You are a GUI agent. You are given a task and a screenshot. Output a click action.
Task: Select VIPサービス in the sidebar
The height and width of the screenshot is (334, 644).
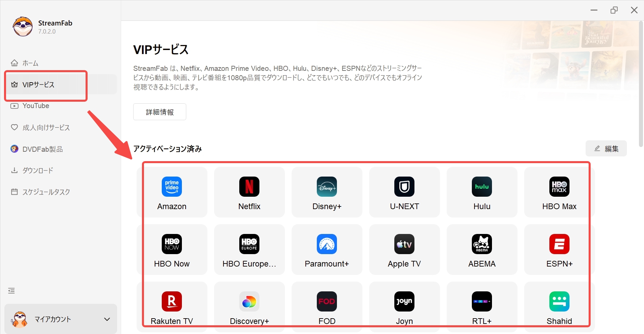pyautogui.click(x=60, y=85)
